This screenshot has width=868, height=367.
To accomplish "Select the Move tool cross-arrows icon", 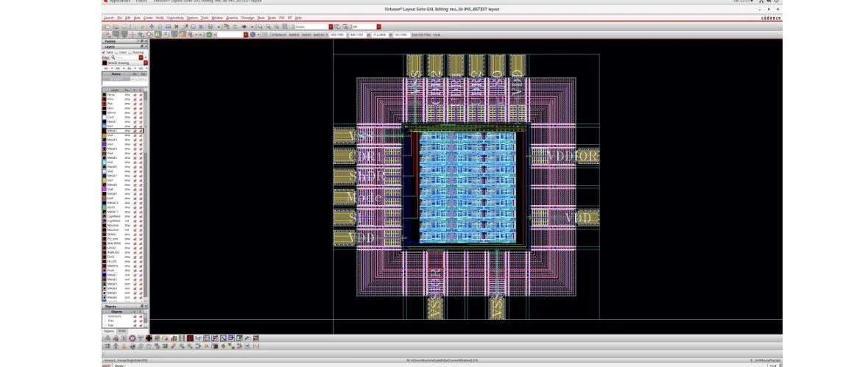I will (151, 26).
